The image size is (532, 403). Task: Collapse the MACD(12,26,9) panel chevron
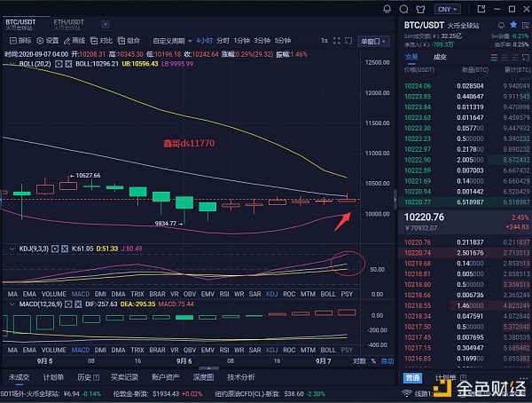coord(12,304)
